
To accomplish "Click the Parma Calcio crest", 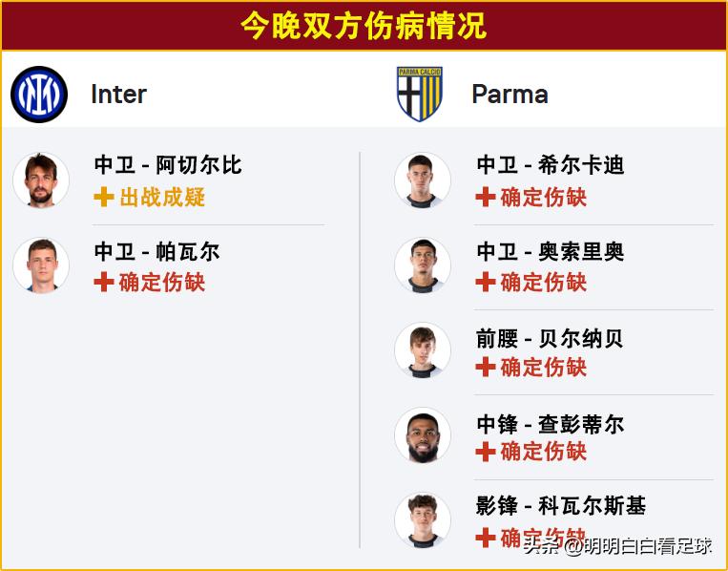I will [421, 95].
